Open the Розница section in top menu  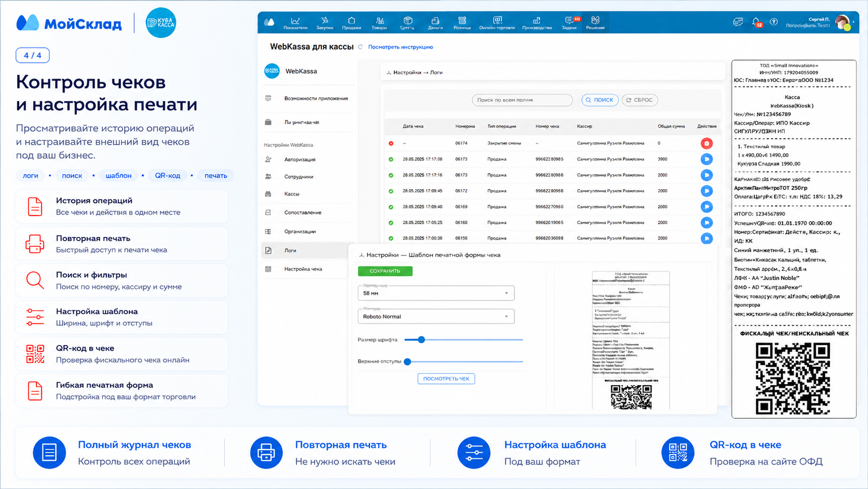click(462, 23)
